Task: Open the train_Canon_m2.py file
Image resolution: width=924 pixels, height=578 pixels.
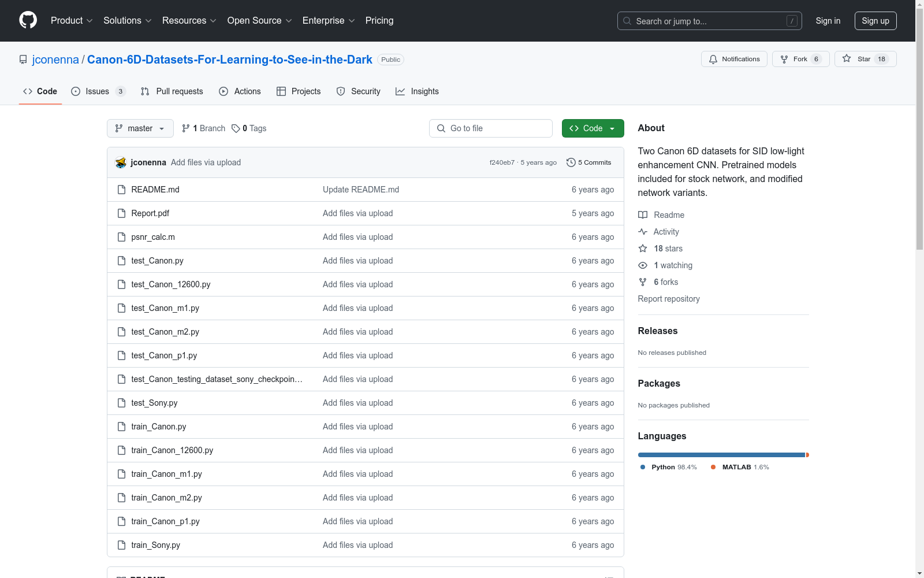Action: coord(167,498)
